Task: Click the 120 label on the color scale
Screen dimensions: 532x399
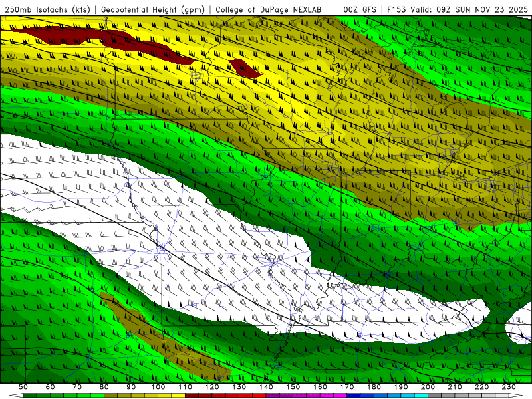Action: coord(212,387)
